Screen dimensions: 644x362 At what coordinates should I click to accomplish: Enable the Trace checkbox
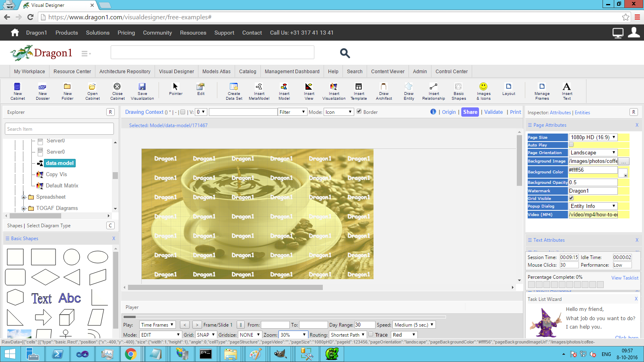tap(371, 334)
